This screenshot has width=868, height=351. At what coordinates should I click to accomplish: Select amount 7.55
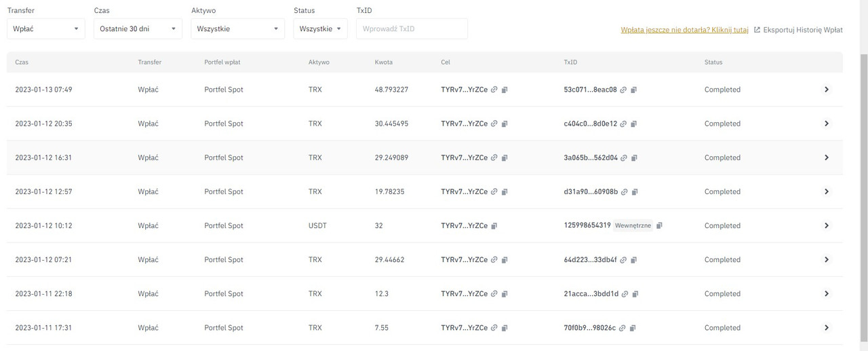[383, 327]
